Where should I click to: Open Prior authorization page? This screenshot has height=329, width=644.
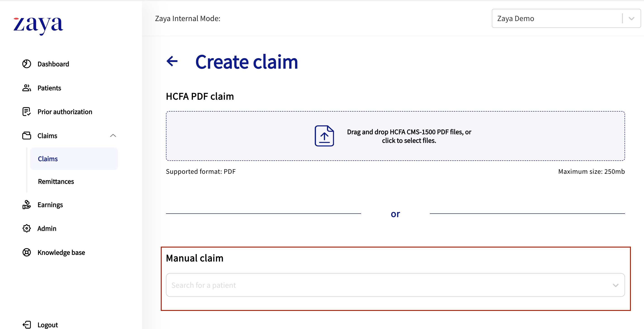(65, 112)
